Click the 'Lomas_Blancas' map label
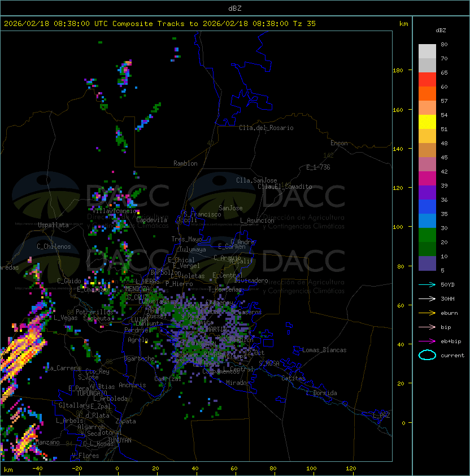The image size is (470, 476). 324,350
